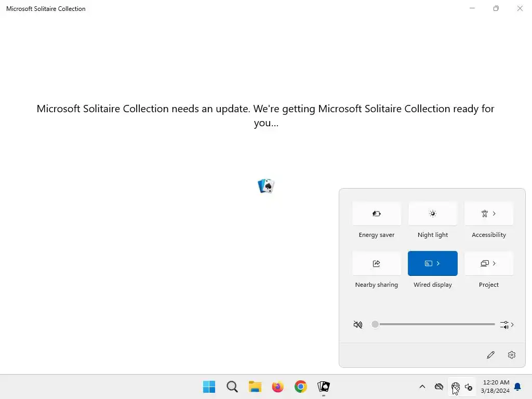Viewport: 532px width, 399px height.
Task: Expand Wired display chevron
Action: pos(438,263)
